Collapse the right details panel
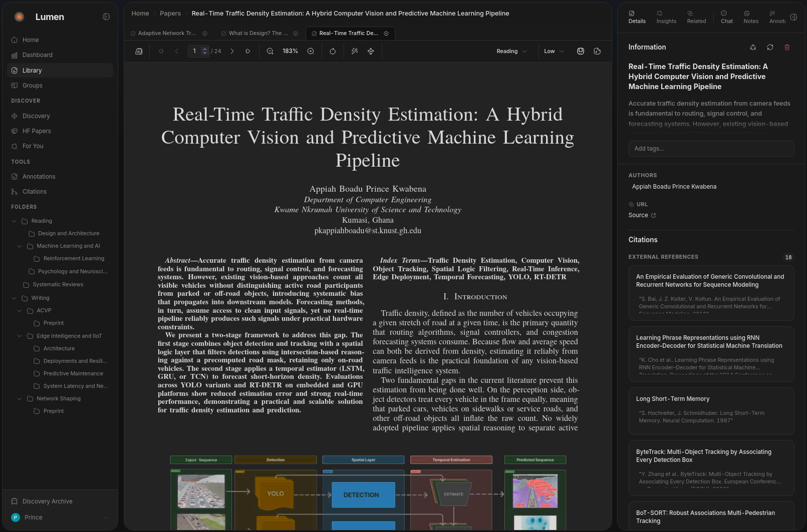 tap(793, 17)
